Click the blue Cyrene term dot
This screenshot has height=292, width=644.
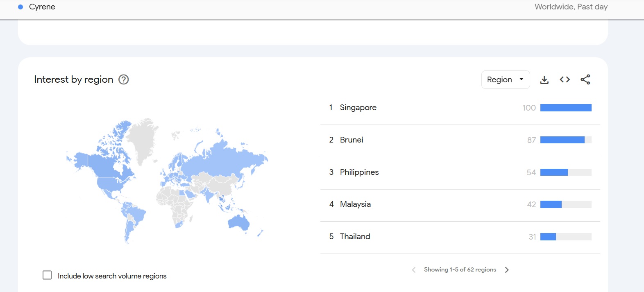tap(20, 7)
